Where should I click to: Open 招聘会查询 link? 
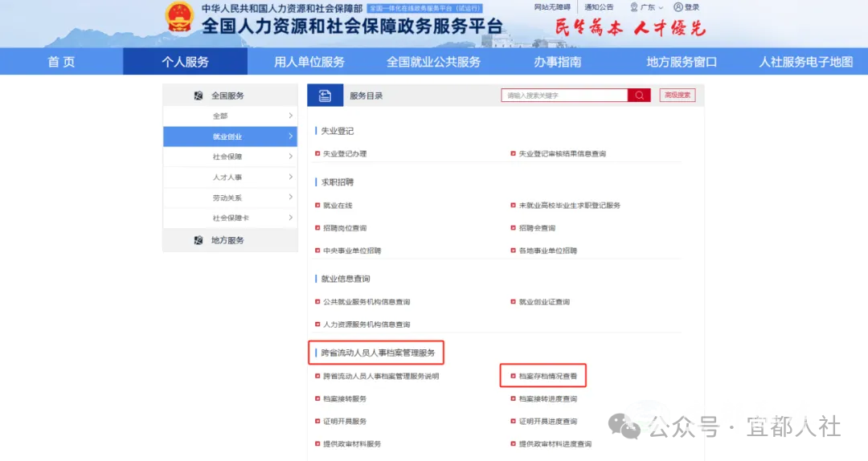(537, 228)
